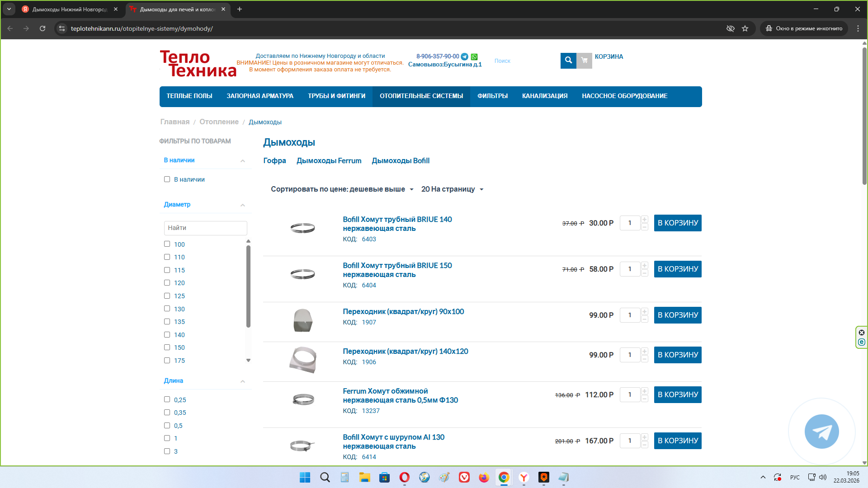Bookmark the page with the star icon

[745, 28]
